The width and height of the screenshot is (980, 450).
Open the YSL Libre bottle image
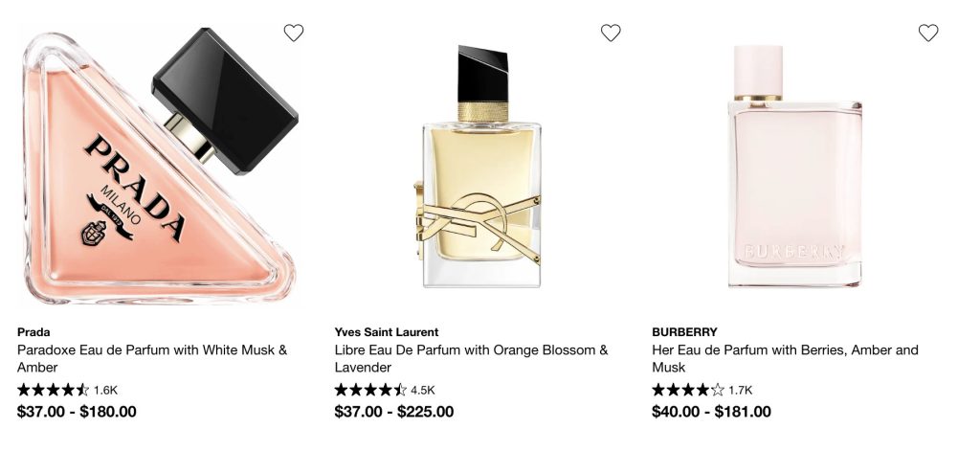pos(478,167)
